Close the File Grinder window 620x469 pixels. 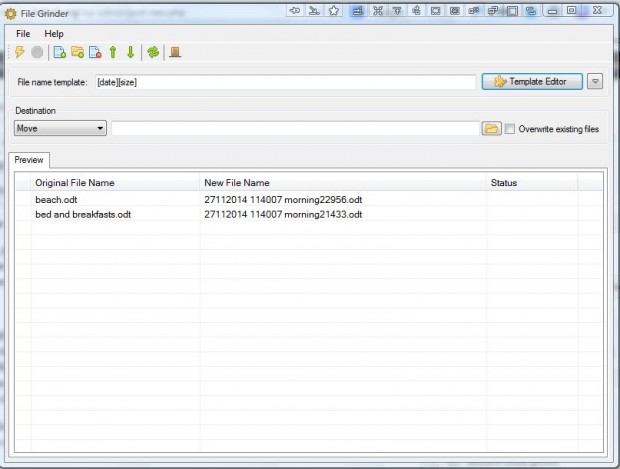(x=597, y=11)
